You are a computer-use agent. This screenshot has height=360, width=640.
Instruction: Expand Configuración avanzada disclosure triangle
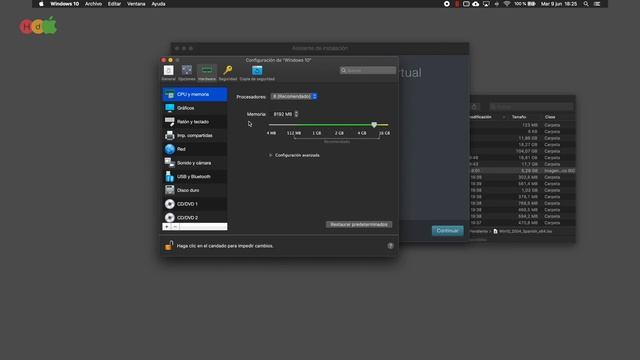(x=270, y=156)
